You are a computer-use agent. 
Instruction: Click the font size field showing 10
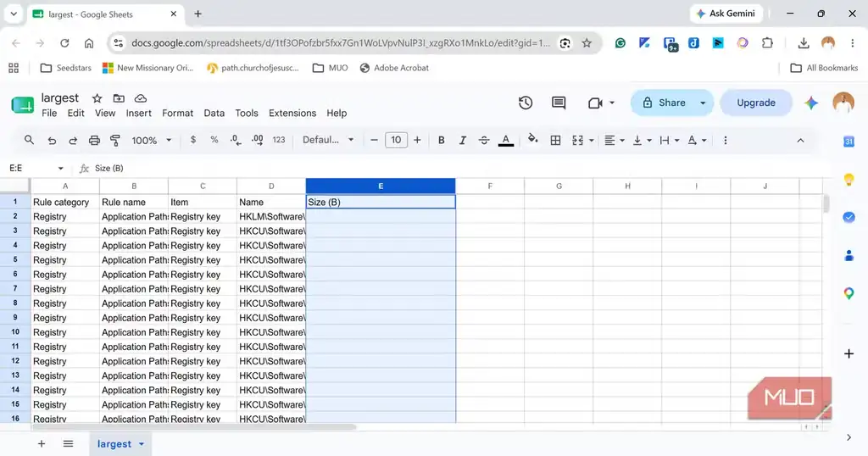(396, 140)
